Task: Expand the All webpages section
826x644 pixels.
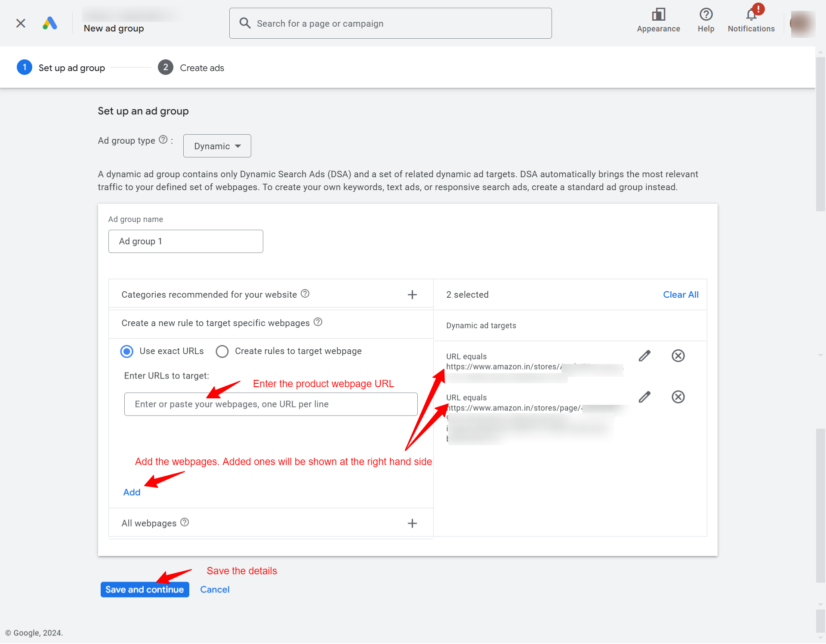Action: [412, 524]
